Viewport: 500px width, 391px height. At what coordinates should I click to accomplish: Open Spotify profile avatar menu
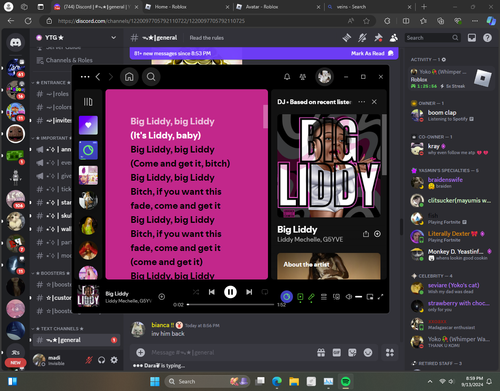click(324, 77)
